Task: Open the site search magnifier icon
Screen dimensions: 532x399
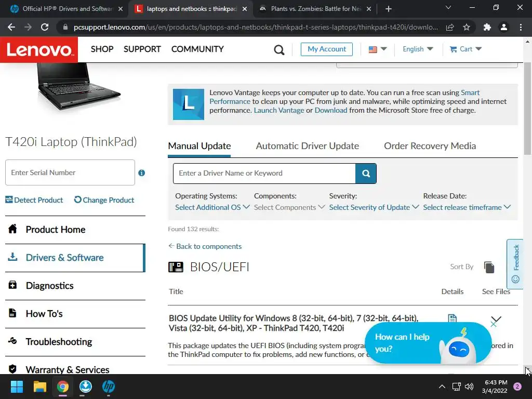Action: (279, 50)
